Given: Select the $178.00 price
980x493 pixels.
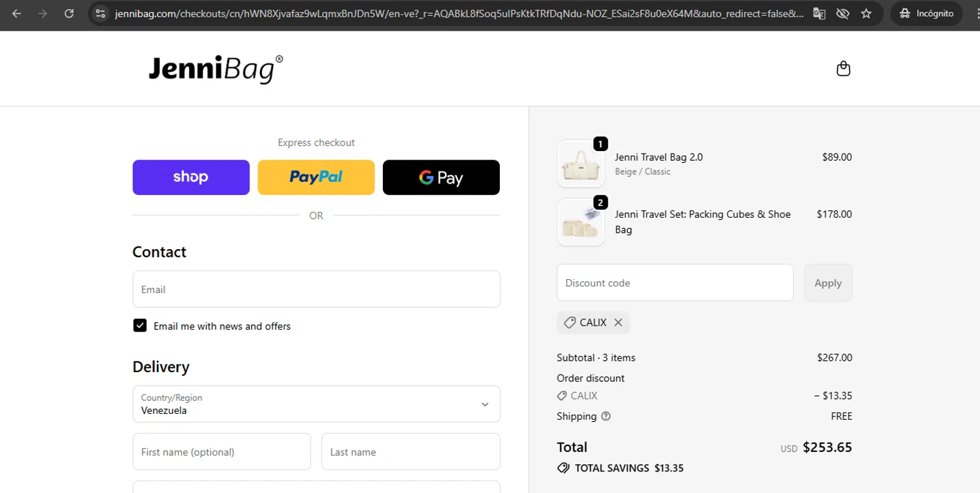Looking at the screenshot, I should pos(834,214).
